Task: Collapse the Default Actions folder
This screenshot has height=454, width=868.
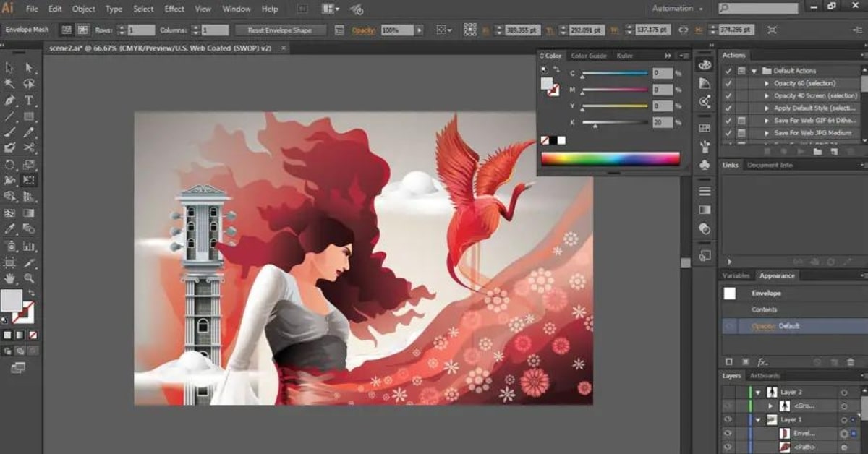Action: (754, 71)
